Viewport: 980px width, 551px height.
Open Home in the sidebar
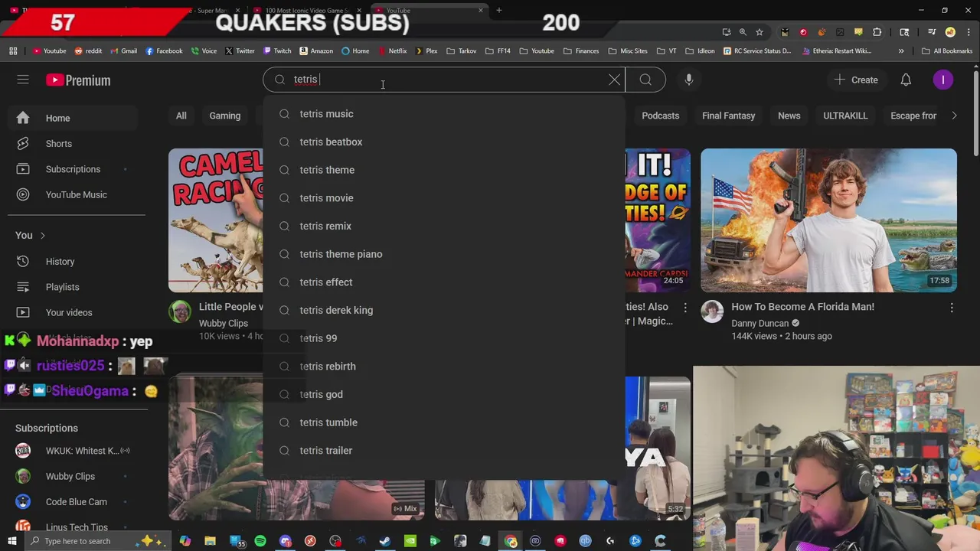tap(73, 118)
